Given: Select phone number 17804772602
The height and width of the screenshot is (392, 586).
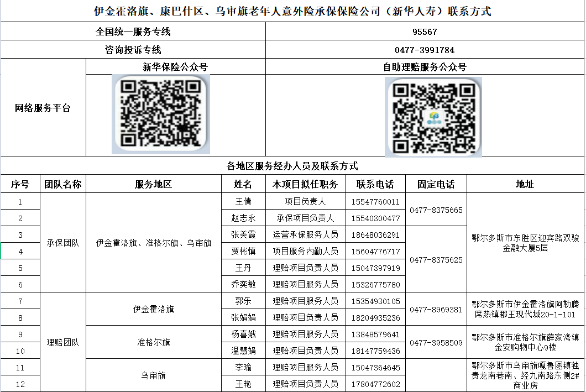Looking at the screenshot, I should click(x=375, y=384).
